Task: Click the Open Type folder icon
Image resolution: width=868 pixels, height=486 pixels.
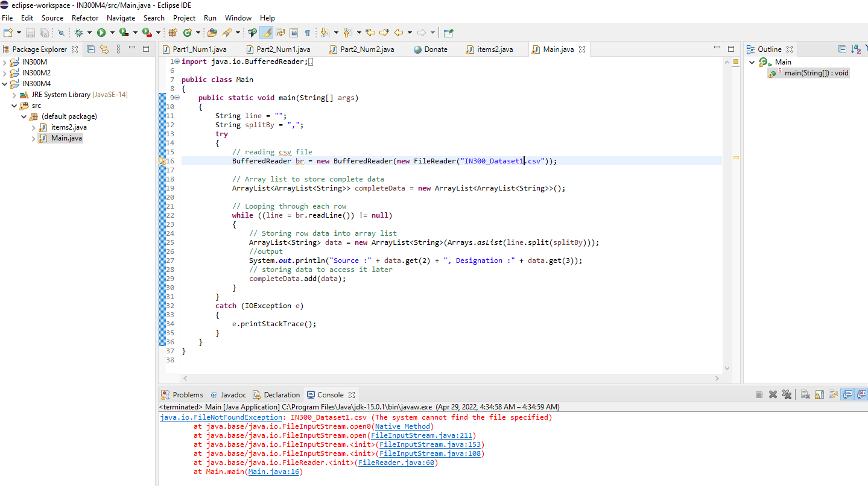Action: point(212,33)
